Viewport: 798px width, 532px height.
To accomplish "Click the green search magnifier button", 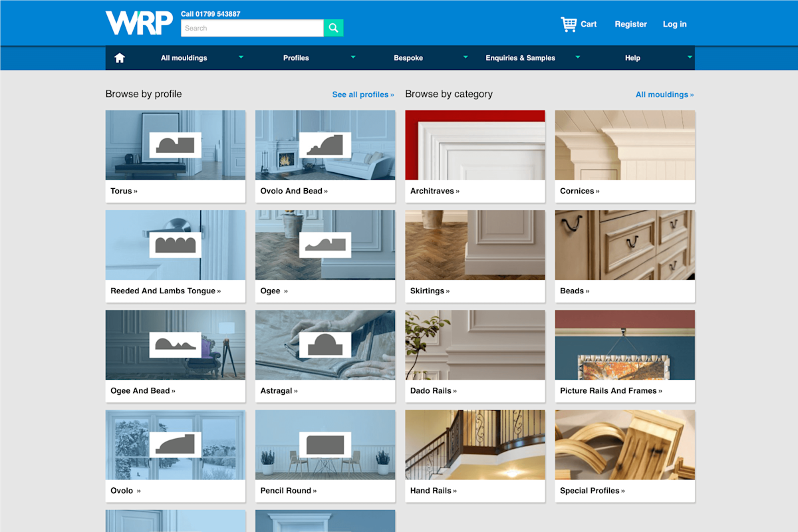I will [x=334, y=28].
